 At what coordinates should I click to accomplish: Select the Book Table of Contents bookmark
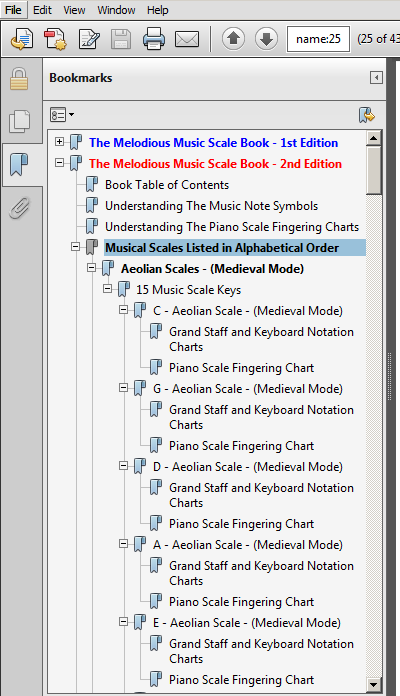pos(167,185)
